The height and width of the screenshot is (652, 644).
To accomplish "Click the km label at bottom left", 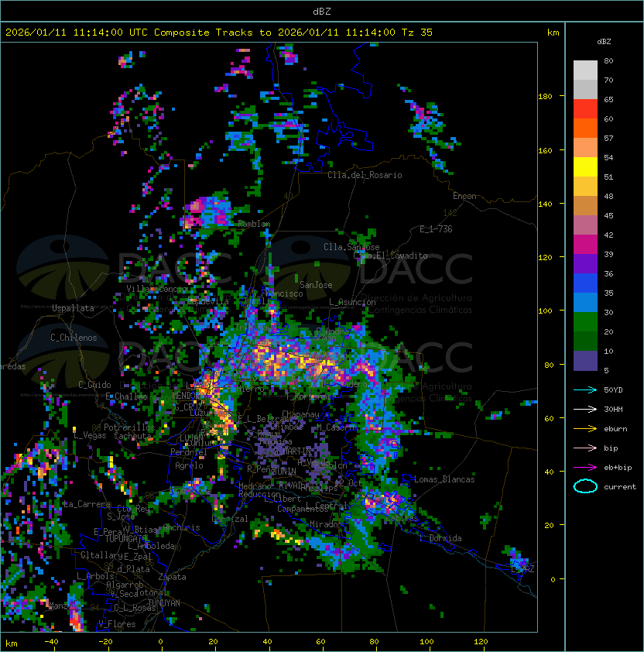I will (12, 643).
